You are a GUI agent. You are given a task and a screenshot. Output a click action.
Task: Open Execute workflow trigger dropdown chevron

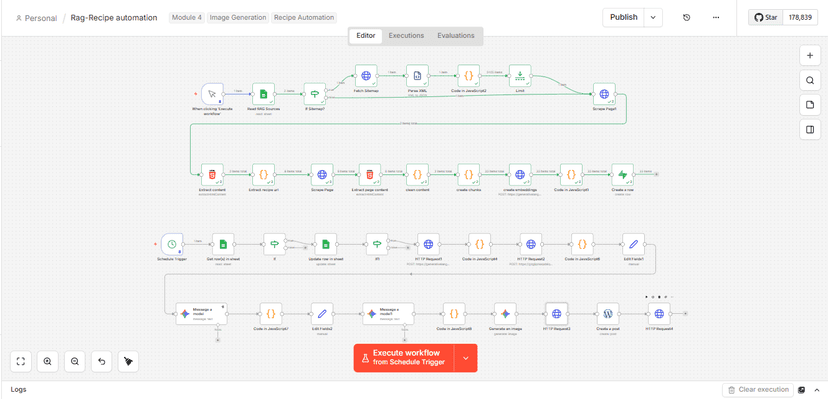pos(466,358)
